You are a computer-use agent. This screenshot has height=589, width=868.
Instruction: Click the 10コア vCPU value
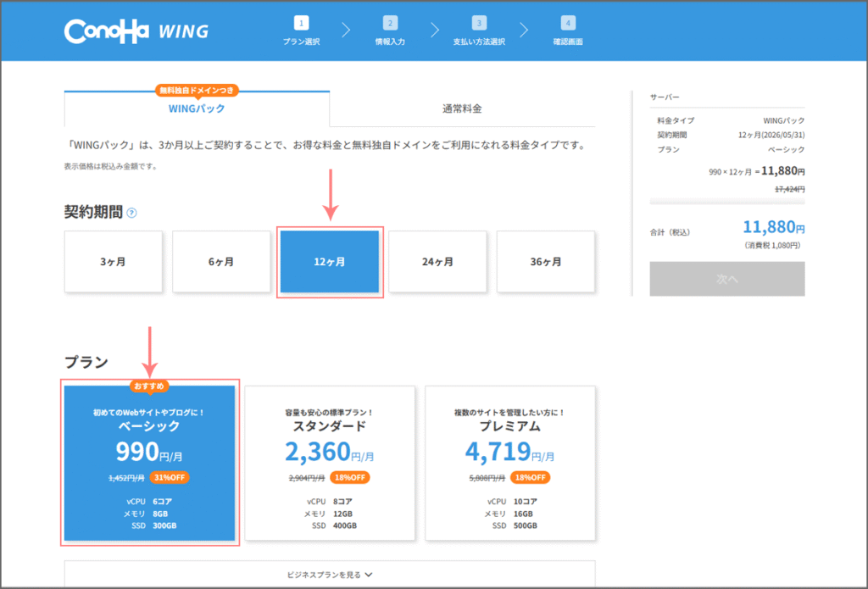(x=526, y=502)
